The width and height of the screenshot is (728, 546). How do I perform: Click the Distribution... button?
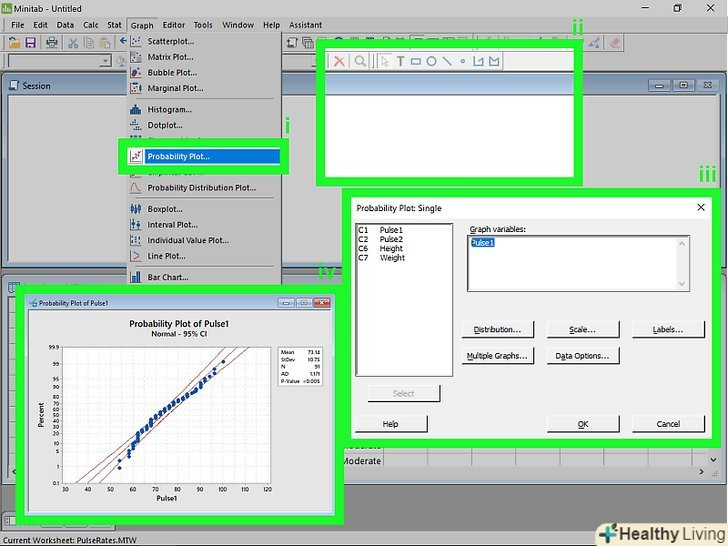[497, 330]
